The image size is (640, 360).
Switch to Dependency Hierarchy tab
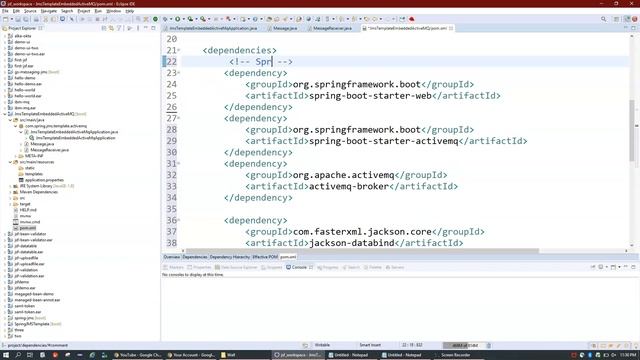tap(230, 257)
